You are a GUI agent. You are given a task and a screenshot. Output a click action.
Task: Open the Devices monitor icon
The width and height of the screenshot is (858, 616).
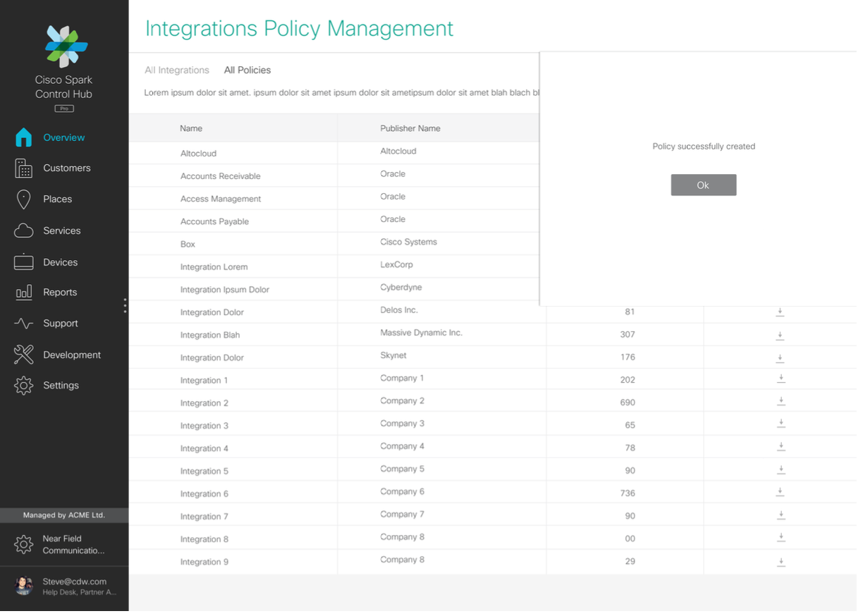(24, 262)
